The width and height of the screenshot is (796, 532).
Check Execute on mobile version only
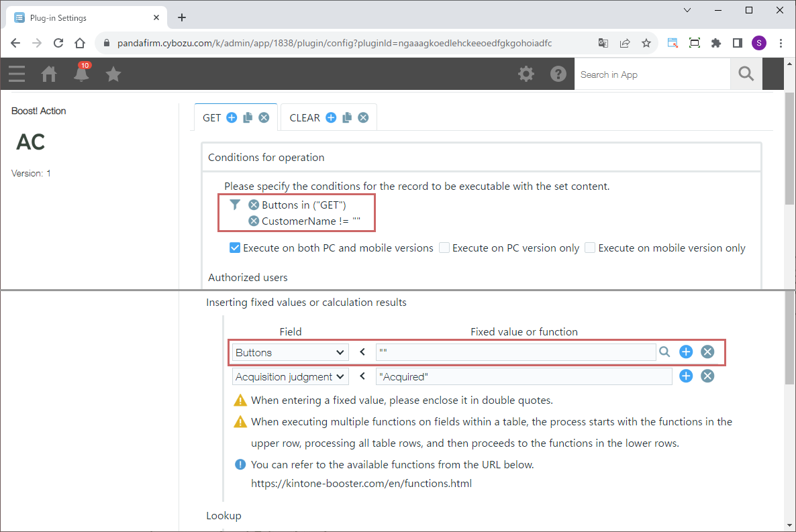(590, 248)
